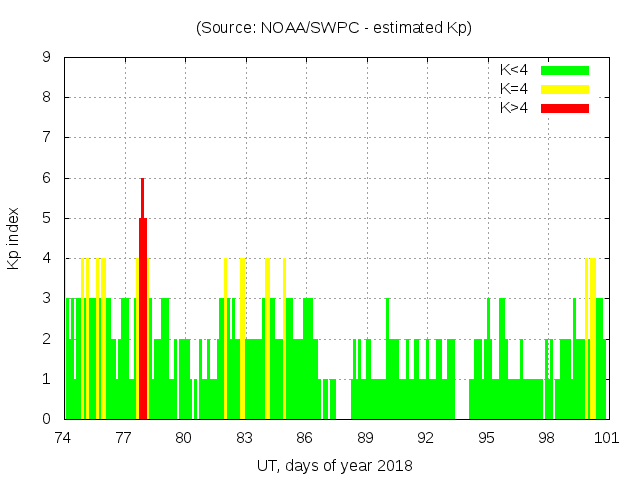Click x-axis tick label 77
640x480 pixels.
(123, 438)
